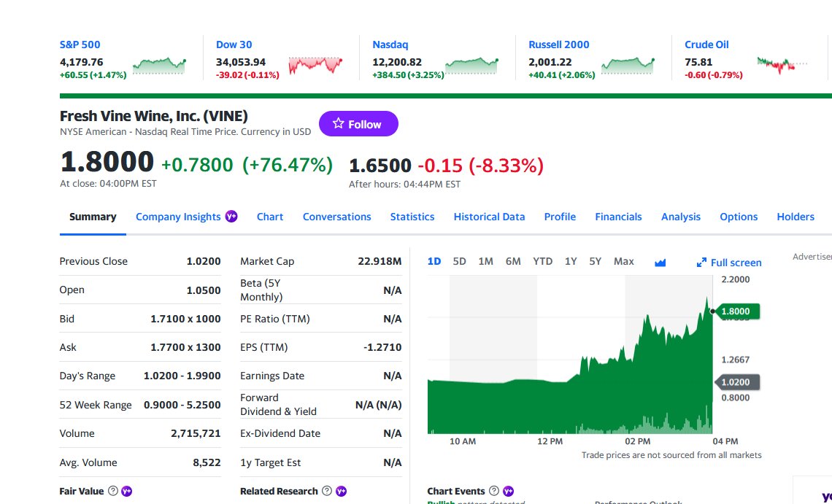Select the 5D chart range
Viewport: 832px width, 504px height.
tap(460, 261)
